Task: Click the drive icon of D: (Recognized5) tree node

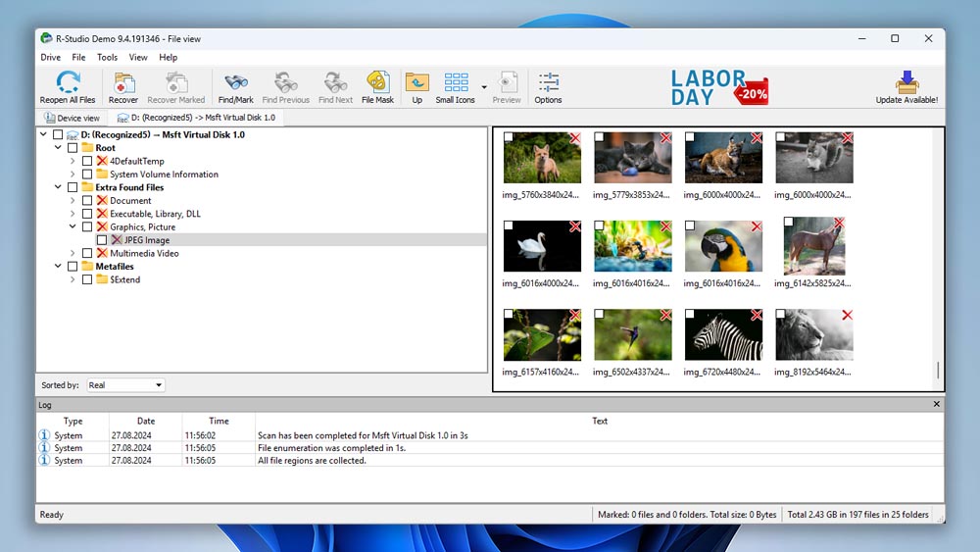Action: pyautogui.click(x=73, y=134)
